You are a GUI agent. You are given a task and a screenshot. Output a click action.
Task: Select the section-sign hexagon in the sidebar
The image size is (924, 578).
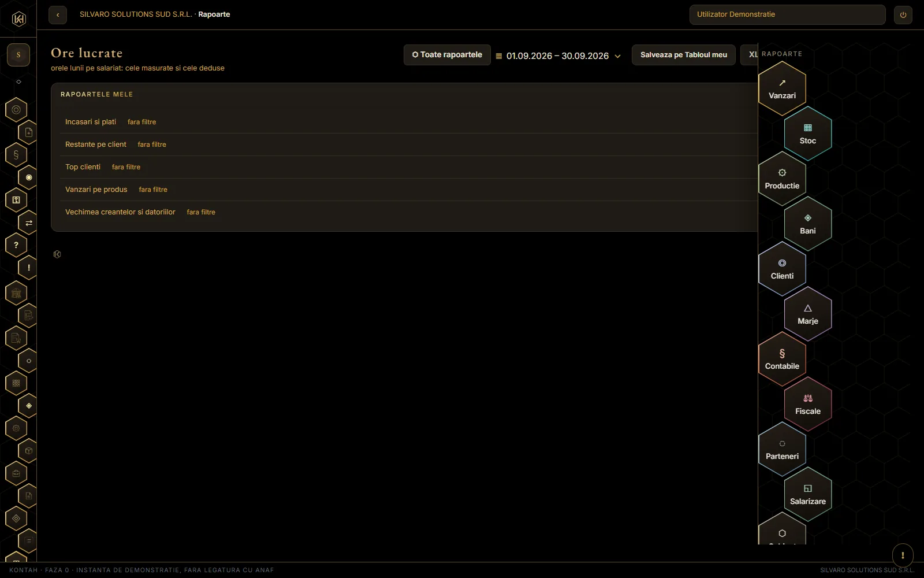16,155
